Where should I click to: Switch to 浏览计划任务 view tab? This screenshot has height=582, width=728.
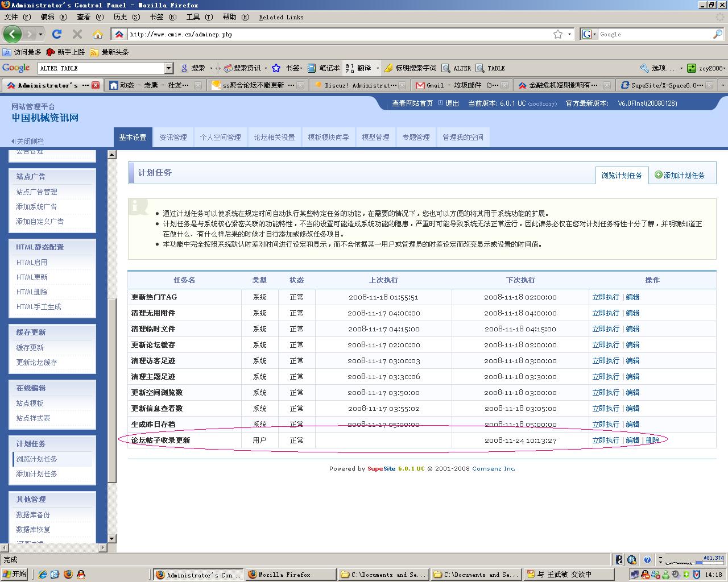(x=622, y=175)
